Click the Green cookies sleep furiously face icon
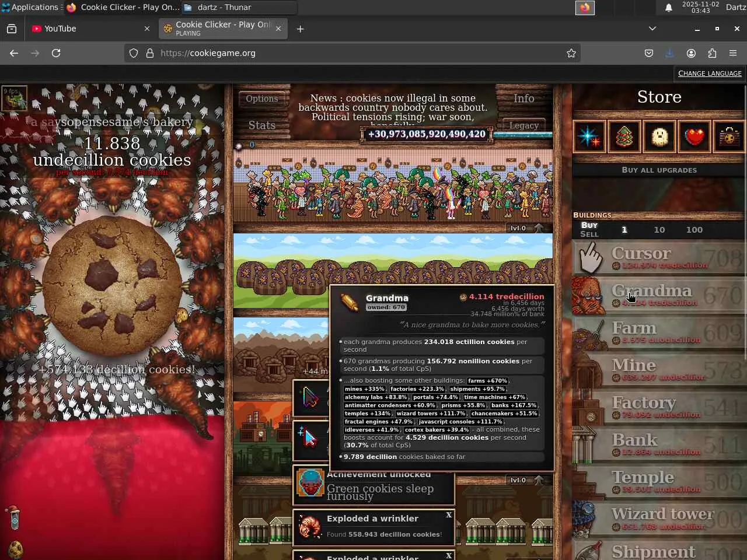 [x=310, y=484]
